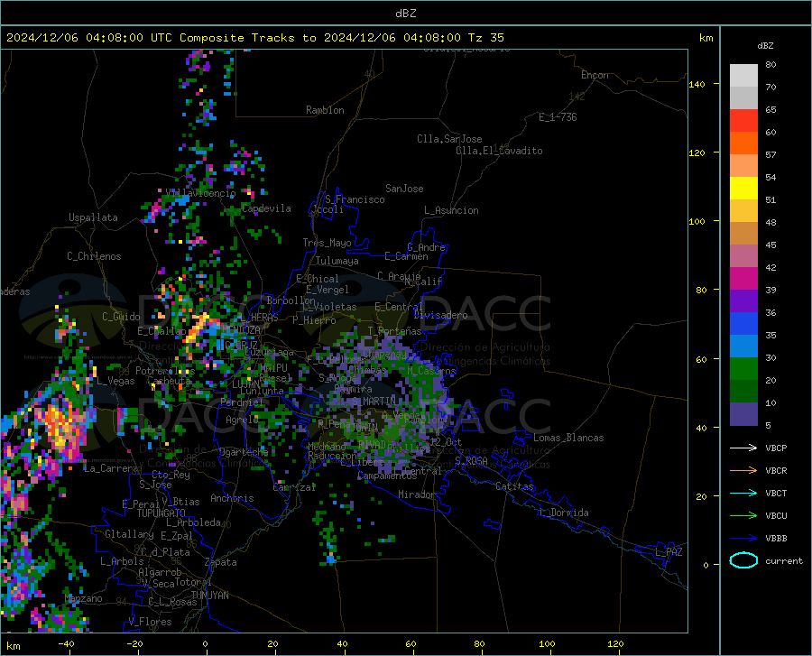Screen dimensions: 812x656
Task: Click the green VBCU arrow legend icon
Action: (x=743, y=515)
